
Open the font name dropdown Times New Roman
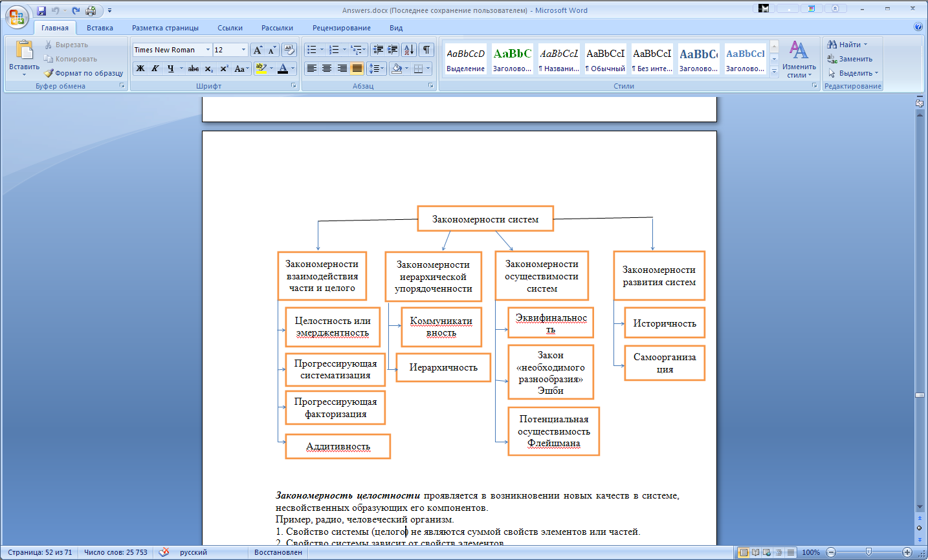(208, 50)
